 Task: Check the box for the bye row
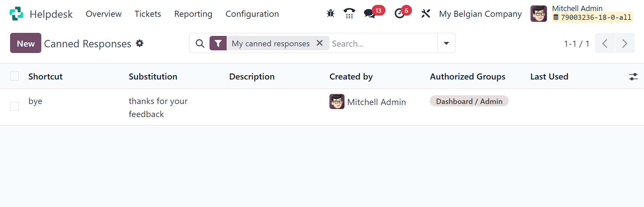(14, 106)
